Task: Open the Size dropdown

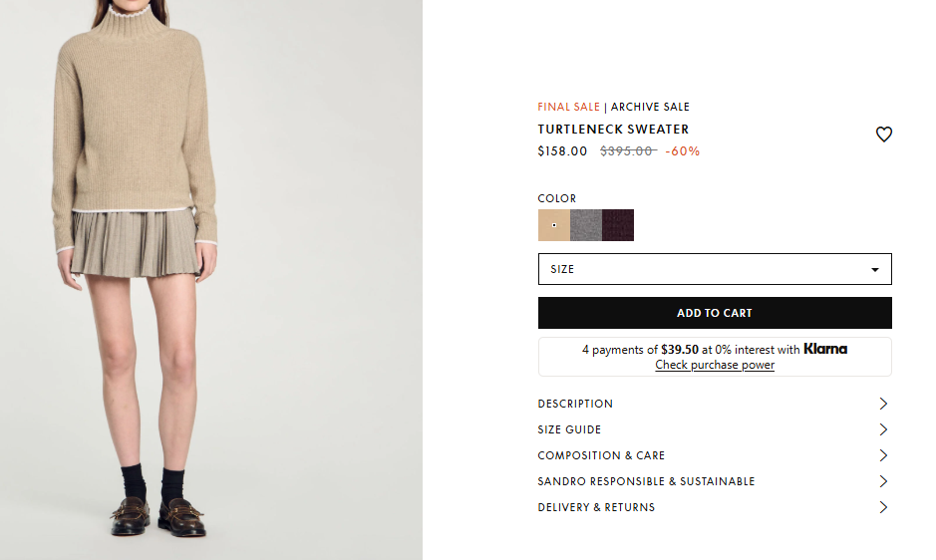Action: point(715,269)
